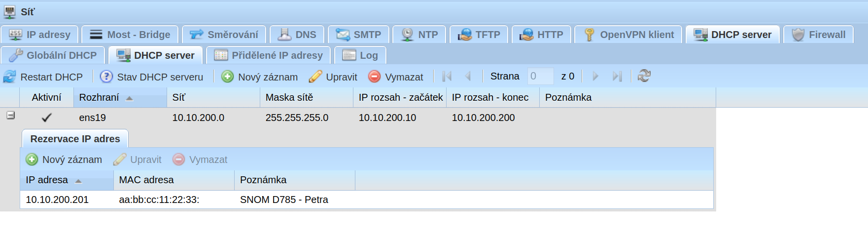
Task: Click Poznámka header in reservations grid
Action: (295, 180)
